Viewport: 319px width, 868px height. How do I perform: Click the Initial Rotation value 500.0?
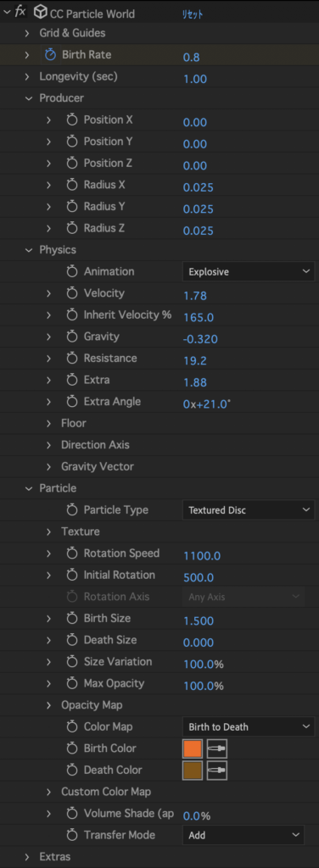pos(199,577)
